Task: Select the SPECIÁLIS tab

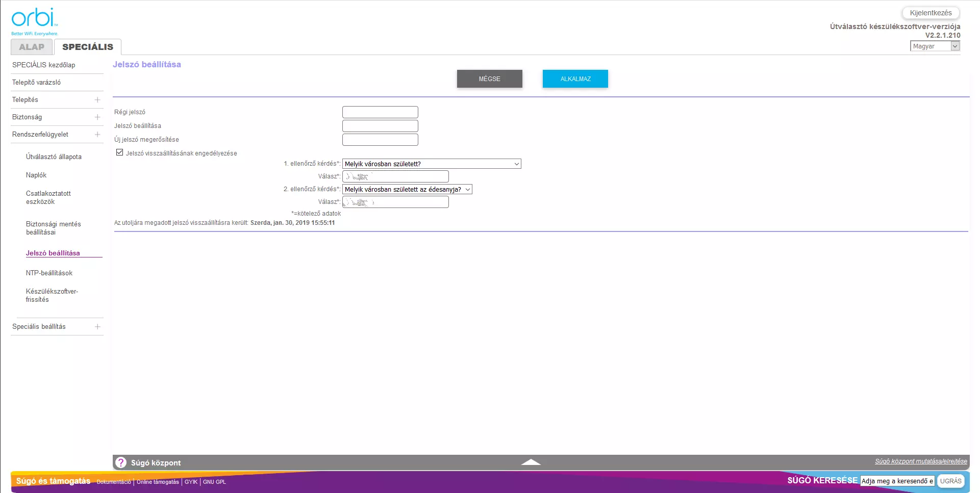Action: [x=88, y=47]
